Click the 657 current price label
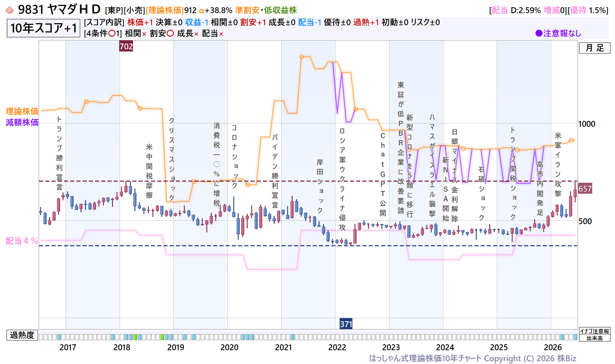This screenshot has height=364, width=615. click(x=585, y=189)
